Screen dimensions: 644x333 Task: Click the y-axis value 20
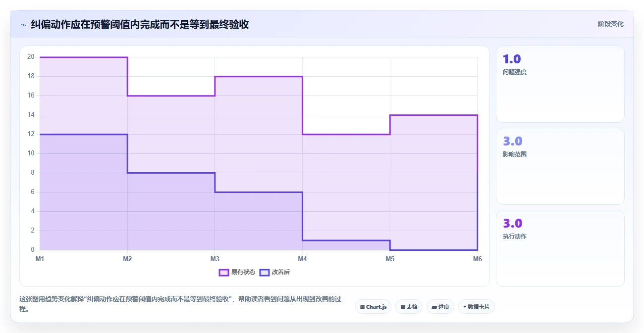(31, 57)
